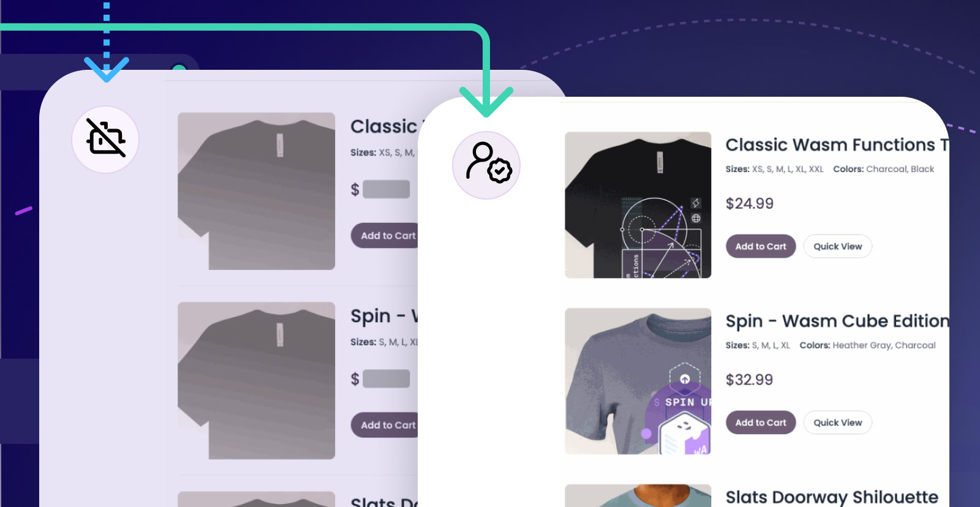This screenshot has height=507, width=980.
Task: Select the Slats Doorway Shilouette shirt thumbnail
Action: pos(638,495)
